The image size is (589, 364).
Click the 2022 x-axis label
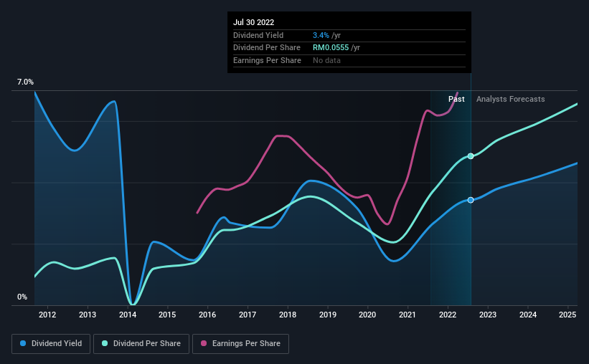coord(448,315)
